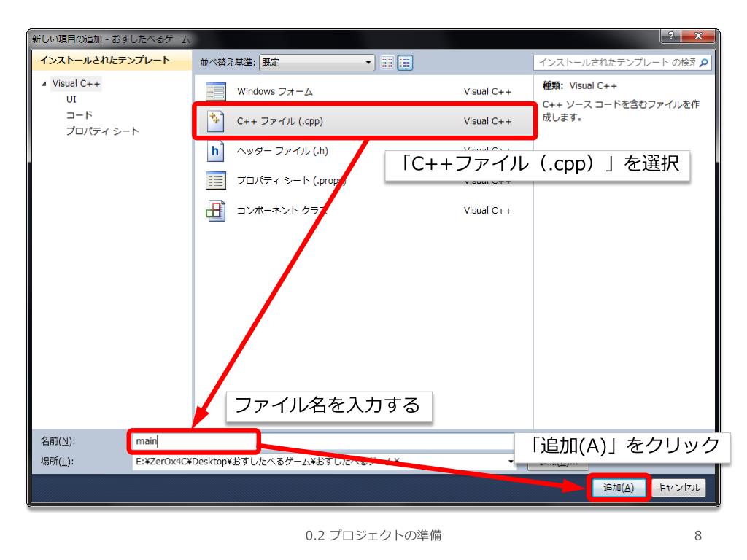Click the '名前(N):' label
The width and height of the screenshot is (747, 560).
coord(58,441)
